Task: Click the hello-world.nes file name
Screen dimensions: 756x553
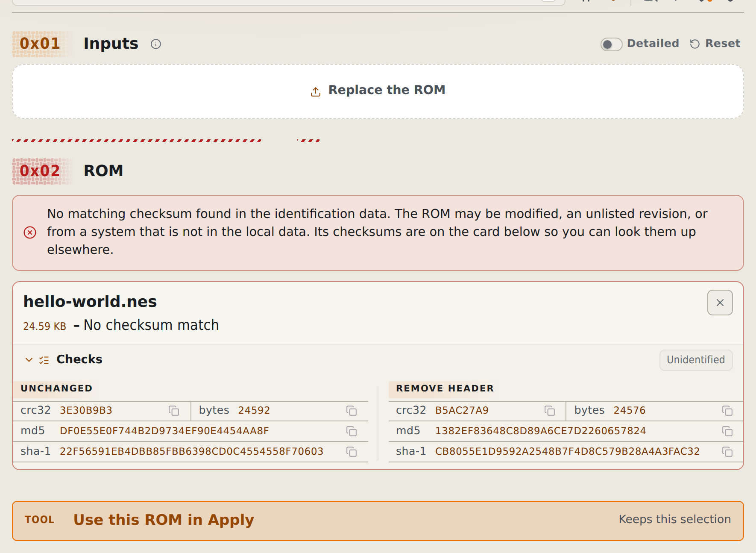Action: [x=90, y=301]
